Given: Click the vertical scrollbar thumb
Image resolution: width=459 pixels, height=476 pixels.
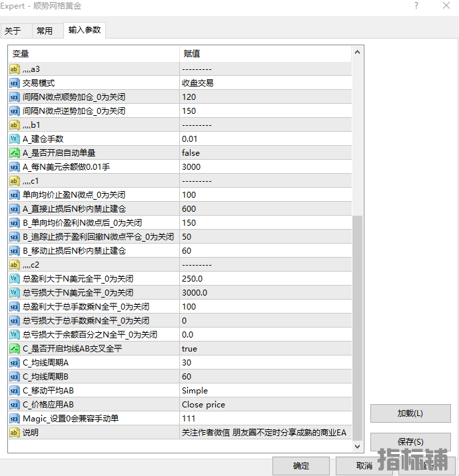Looking at the screenshot, I should [x=358, y=328].
